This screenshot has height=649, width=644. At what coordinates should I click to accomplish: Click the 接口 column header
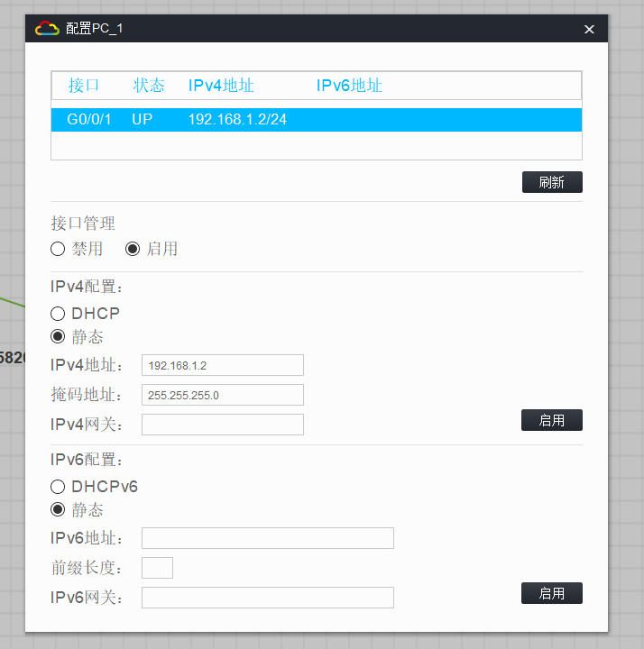pos(84,86)
